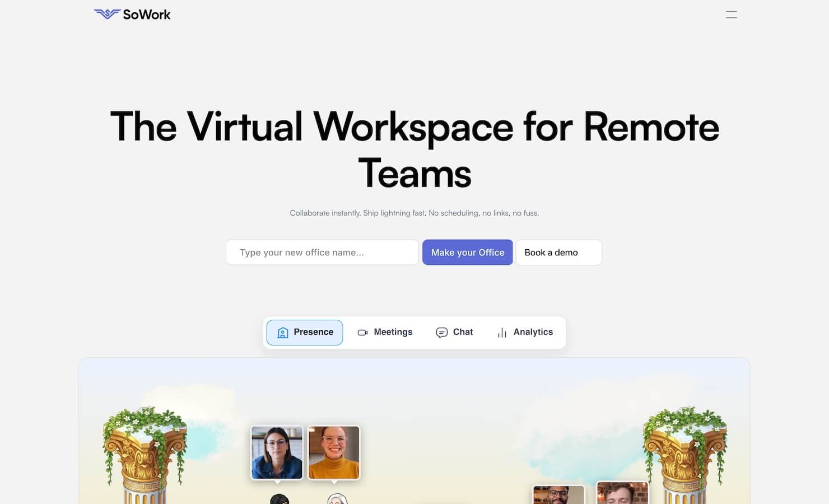This screenshot has width=829, height=504.
Task: Click the Chat speech bubble icon
Action: [x=441, y=333]
